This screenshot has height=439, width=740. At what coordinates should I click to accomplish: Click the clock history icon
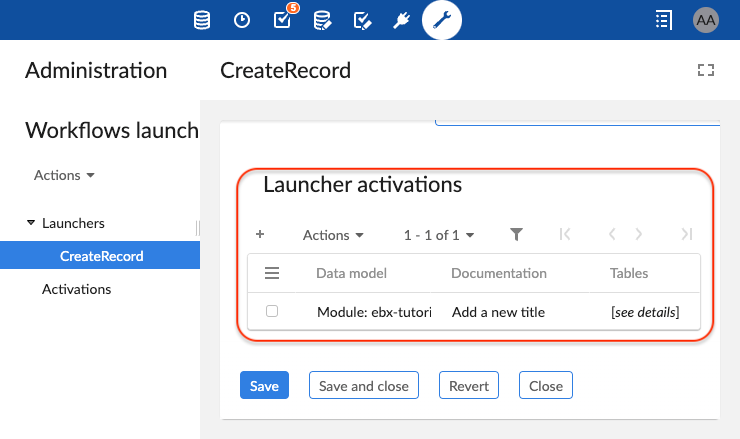pyautogui.click(x=242, y=19)
